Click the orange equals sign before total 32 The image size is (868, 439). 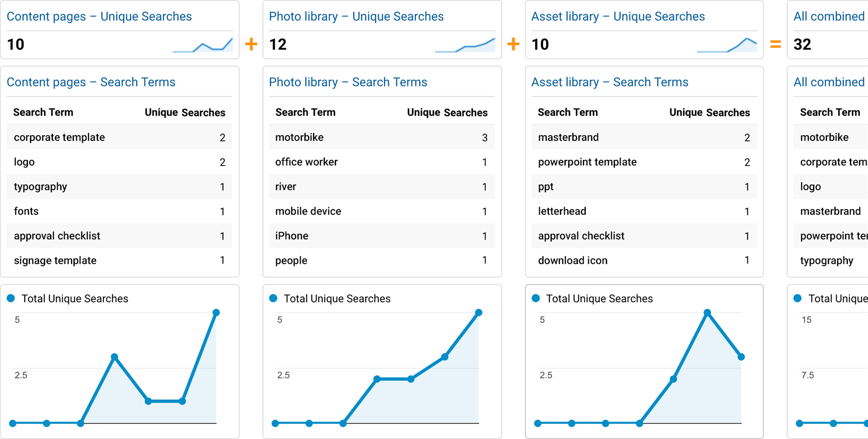[775, 44]
